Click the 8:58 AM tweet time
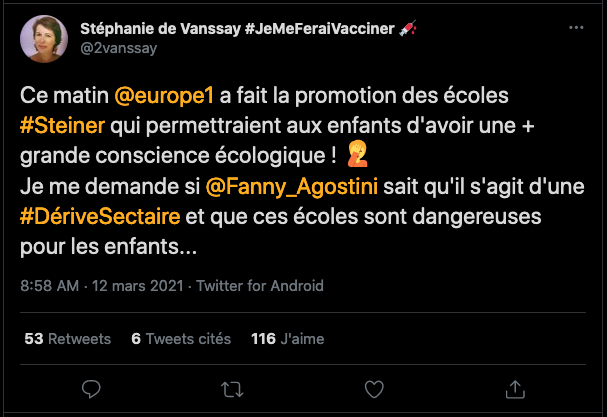The height and width of the screenshot is (417, 607). [x=51, y=286]
